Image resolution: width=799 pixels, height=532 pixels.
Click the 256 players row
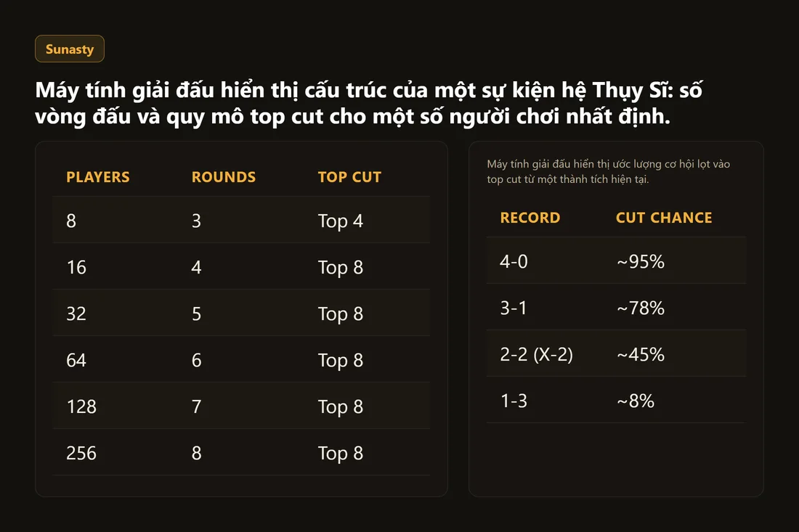(241, 452)
